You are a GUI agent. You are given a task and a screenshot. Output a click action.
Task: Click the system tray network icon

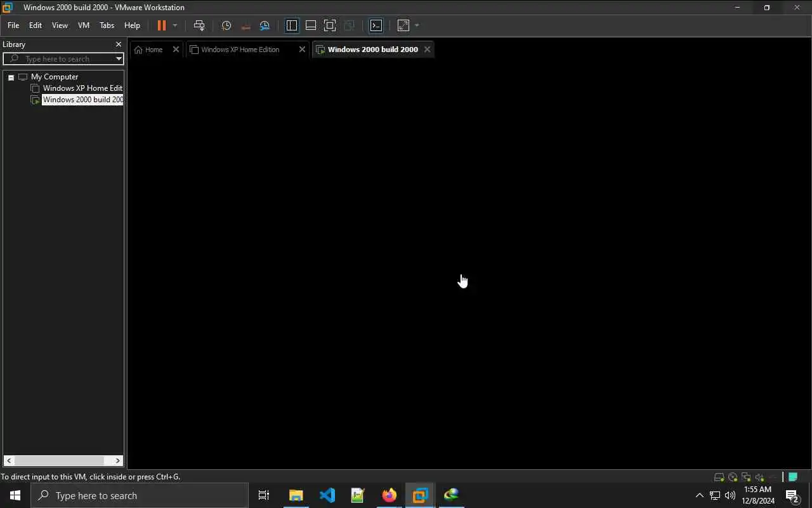tap(715, 495)
